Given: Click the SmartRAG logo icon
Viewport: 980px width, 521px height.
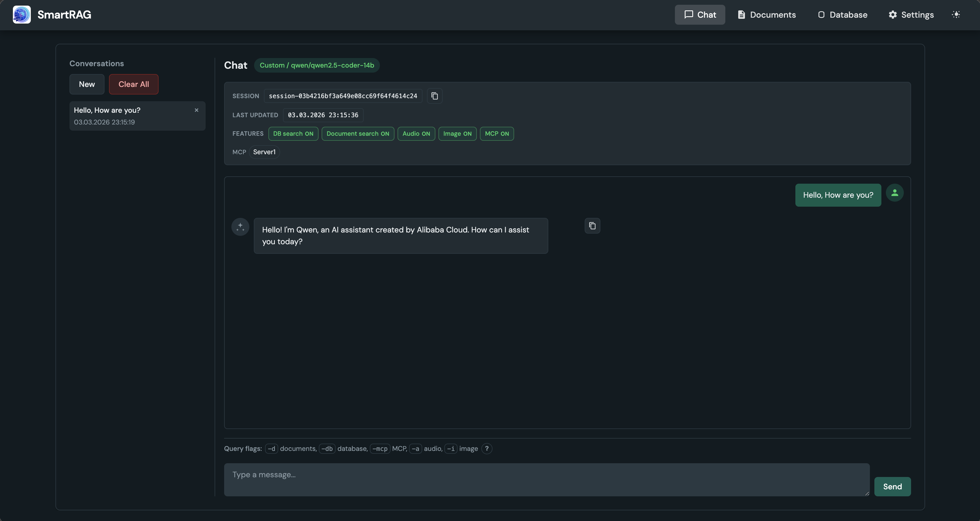Looking at the screenshot, I should point(22,15).
